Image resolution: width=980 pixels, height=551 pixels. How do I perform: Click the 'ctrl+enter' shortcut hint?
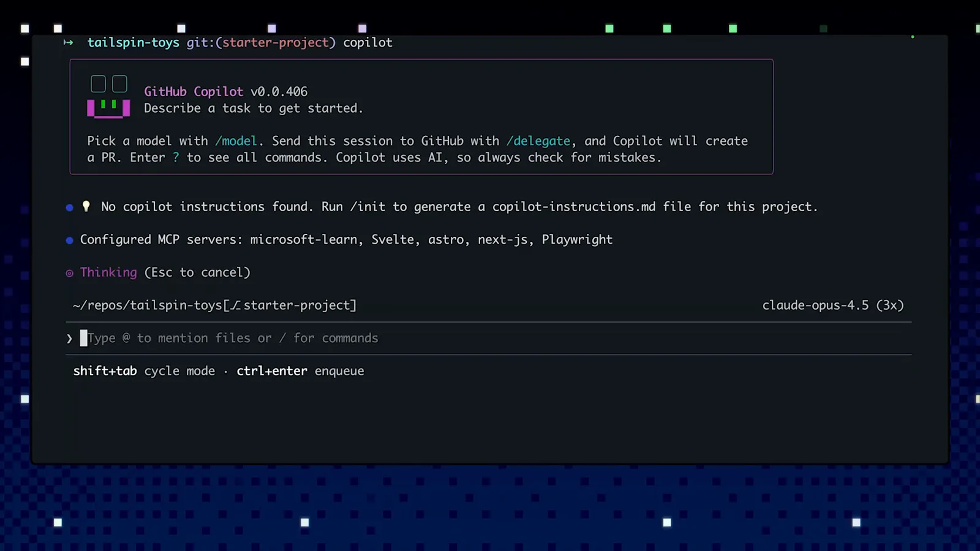[272, 371]
